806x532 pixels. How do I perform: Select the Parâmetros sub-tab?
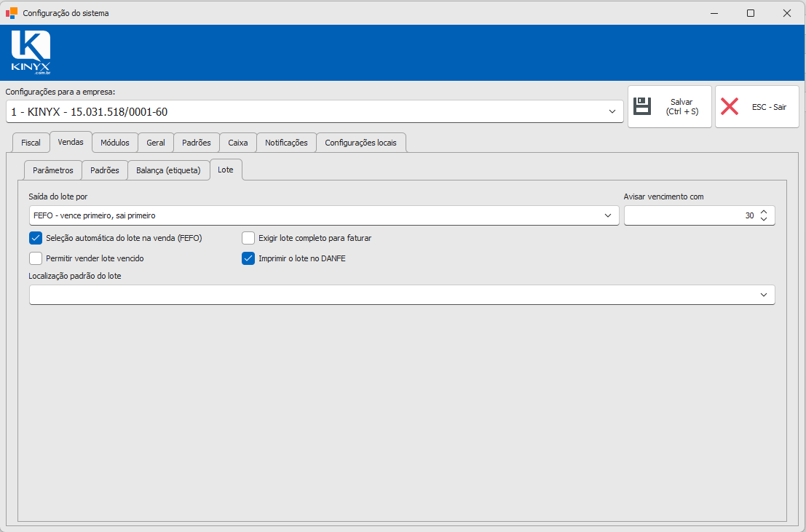pyautogui.click(x=53, y=170)
